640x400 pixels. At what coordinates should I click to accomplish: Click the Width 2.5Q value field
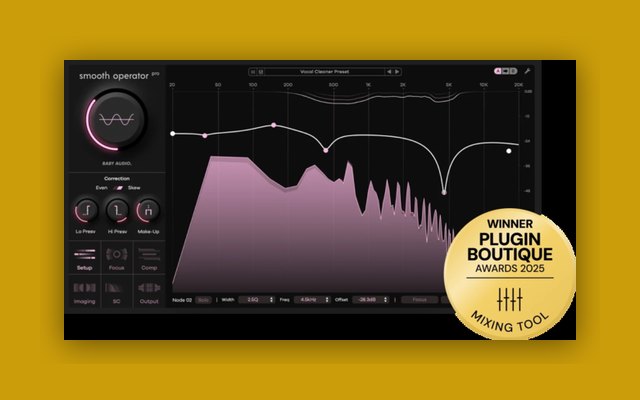pyautogui.click(x=256, y=300)
